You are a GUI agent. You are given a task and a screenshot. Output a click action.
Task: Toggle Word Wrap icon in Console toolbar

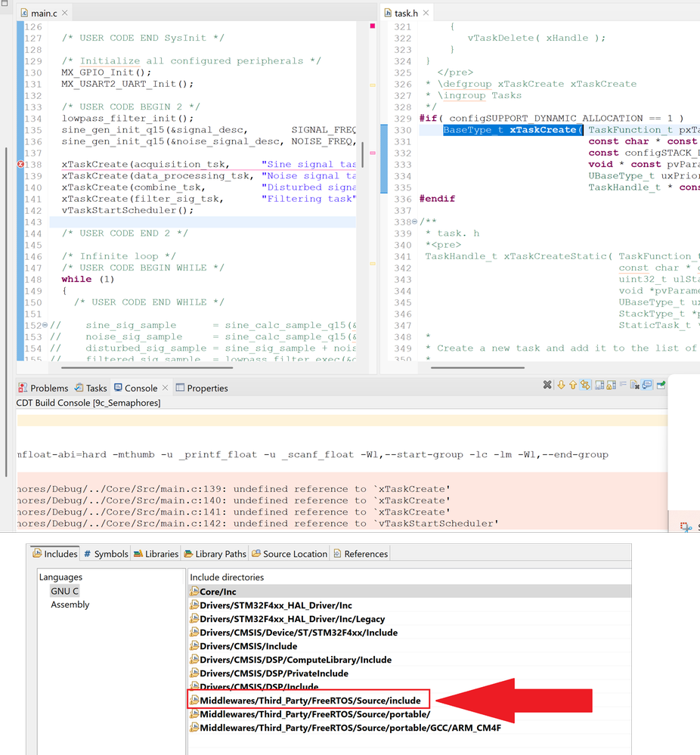pos(623,385)
